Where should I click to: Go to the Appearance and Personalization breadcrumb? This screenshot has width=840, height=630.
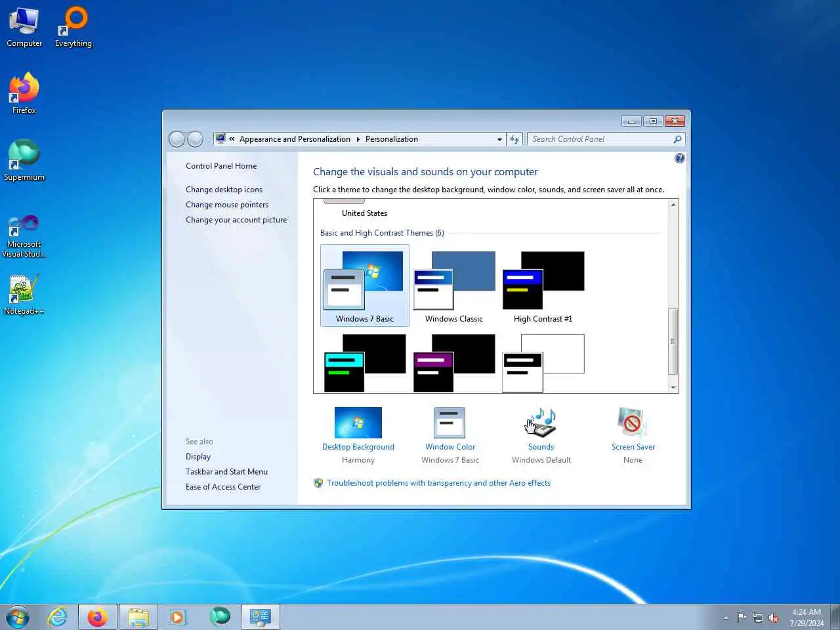coord(295,139)
